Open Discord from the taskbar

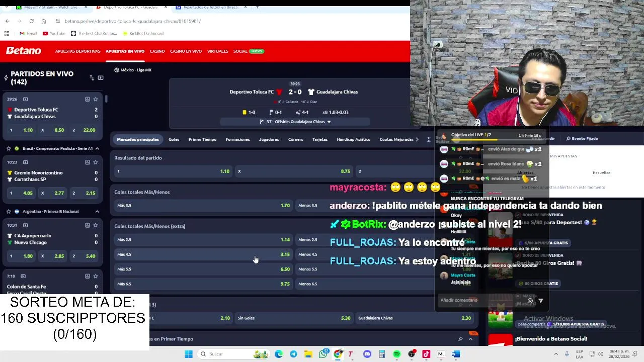click(367, 354)
